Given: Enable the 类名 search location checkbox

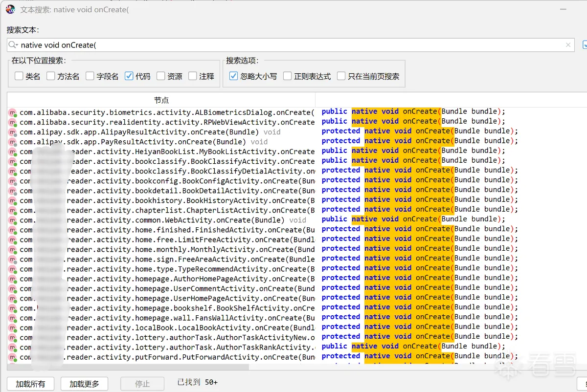Looking at the screenshot, I should [x=19, y=76].
